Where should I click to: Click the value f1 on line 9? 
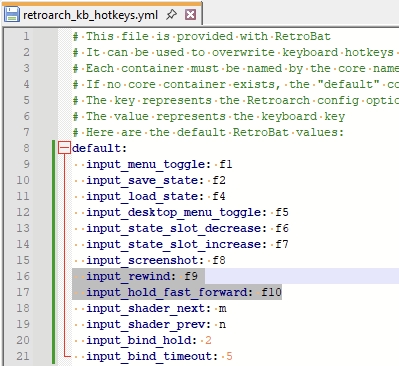click(x=226, y=164)
